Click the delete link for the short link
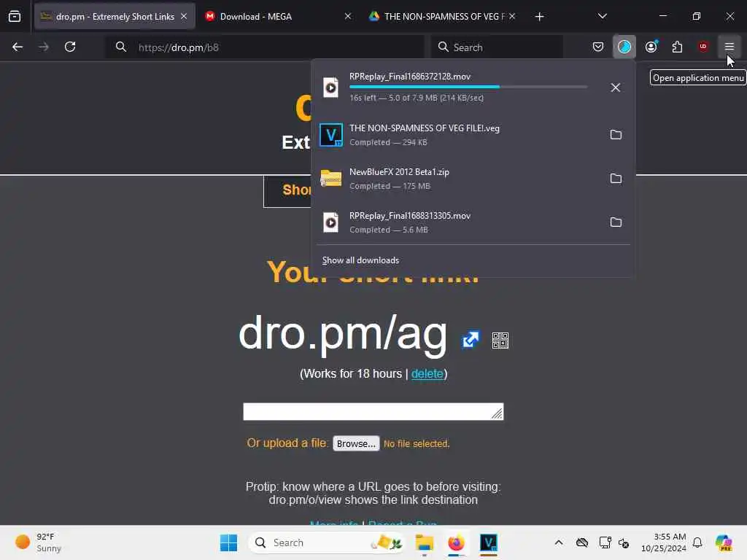This screenshot has height=560, width=747. (427, 374)
